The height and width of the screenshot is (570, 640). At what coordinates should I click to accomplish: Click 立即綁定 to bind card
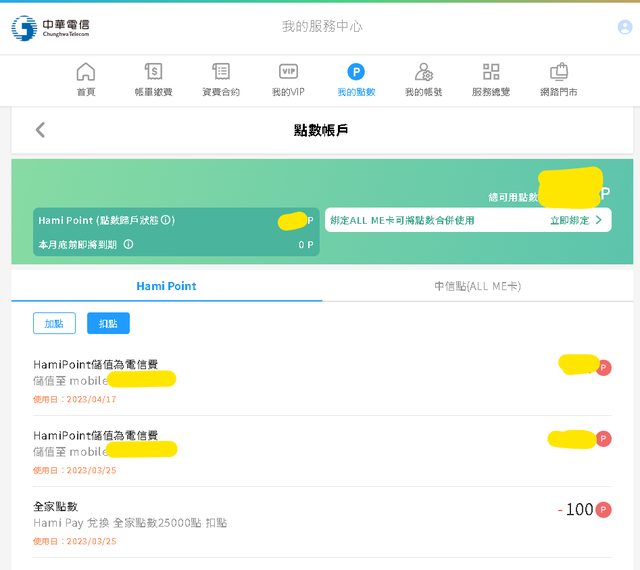pyautogui.click(x=576, y=220)
